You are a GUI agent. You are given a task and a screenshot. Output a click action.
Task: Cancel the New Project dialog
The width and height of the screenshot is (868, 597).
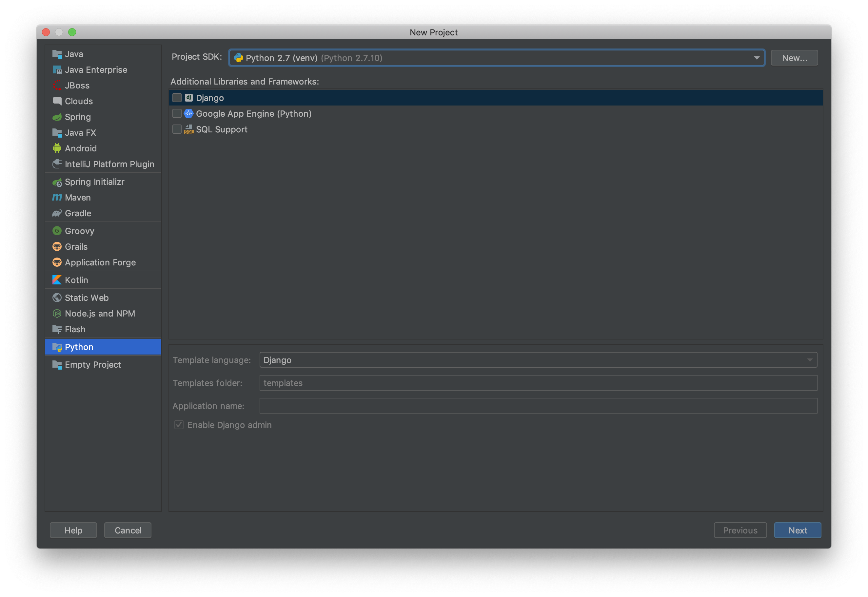coord(128,530)
